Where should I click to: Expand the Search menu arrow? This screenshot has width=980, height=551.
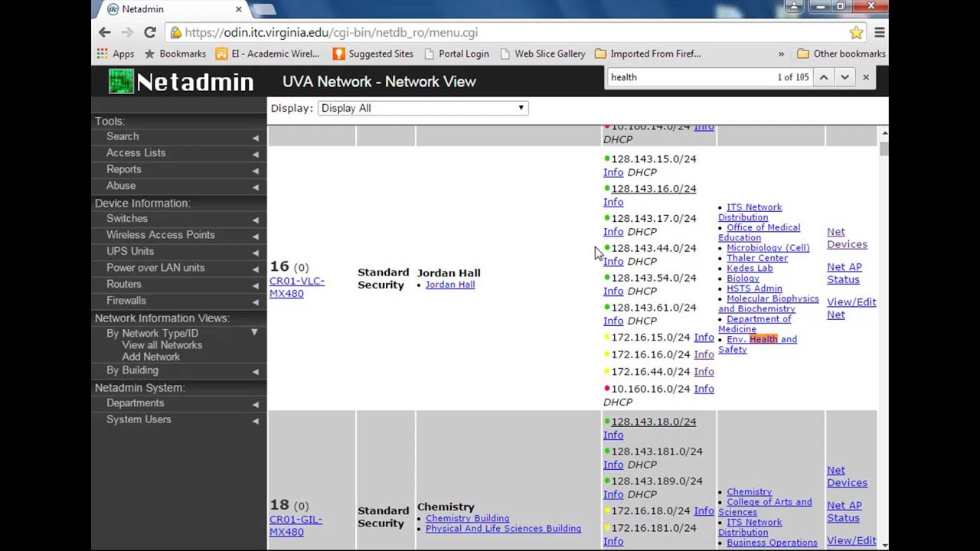point(255,138)
